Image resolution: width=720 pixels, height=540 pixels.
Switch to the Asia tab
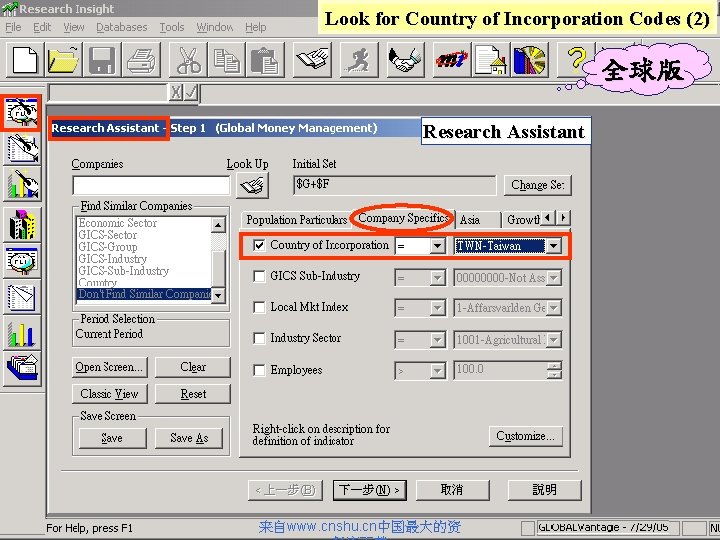point(476,219)
